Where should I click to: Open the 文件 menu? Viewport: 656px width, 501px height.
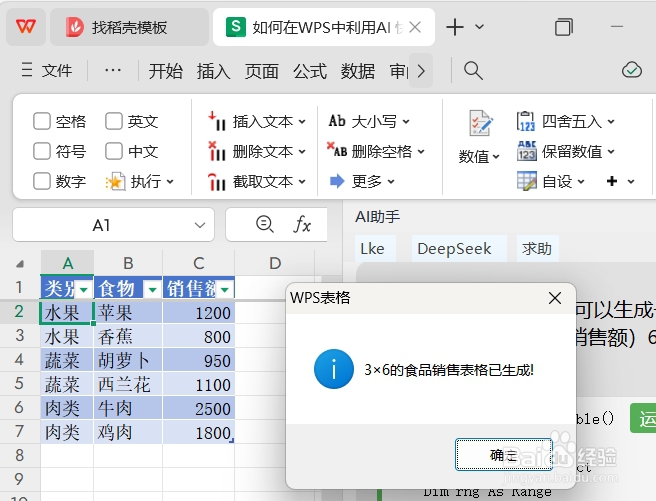(47, 70)
